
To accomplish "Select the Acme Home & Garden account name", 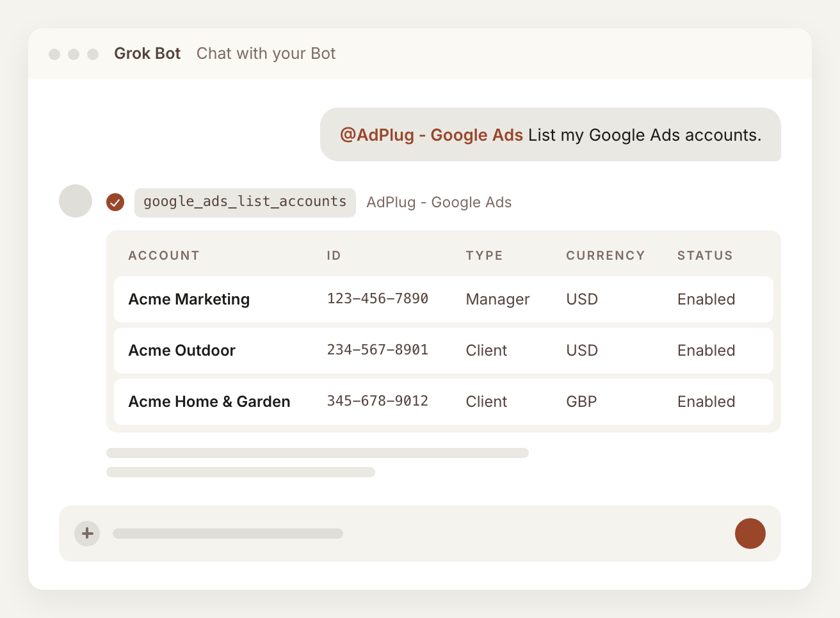I will pos(209,402).
